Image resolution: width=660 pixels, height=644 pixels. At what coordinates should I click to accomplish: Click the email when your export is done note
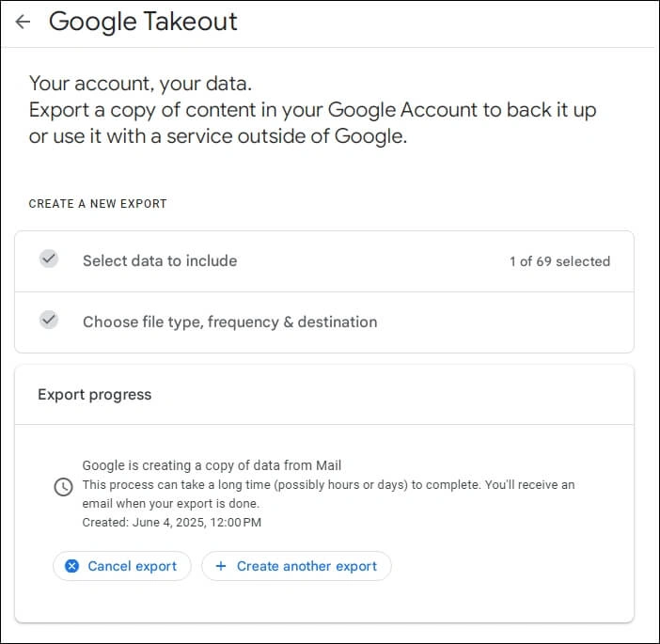point(170,503)
